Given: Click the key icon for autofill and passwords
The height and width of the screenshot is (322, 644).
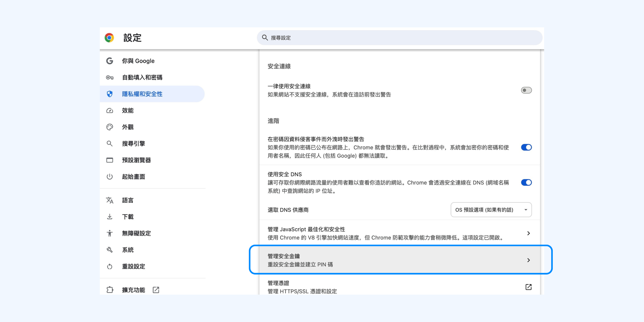Looking at the screenshot, I should [x=109, y=78].
